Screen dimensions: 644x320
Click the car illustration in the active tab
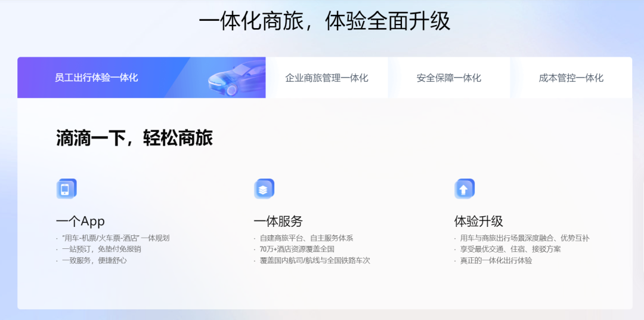coord(236,78)
